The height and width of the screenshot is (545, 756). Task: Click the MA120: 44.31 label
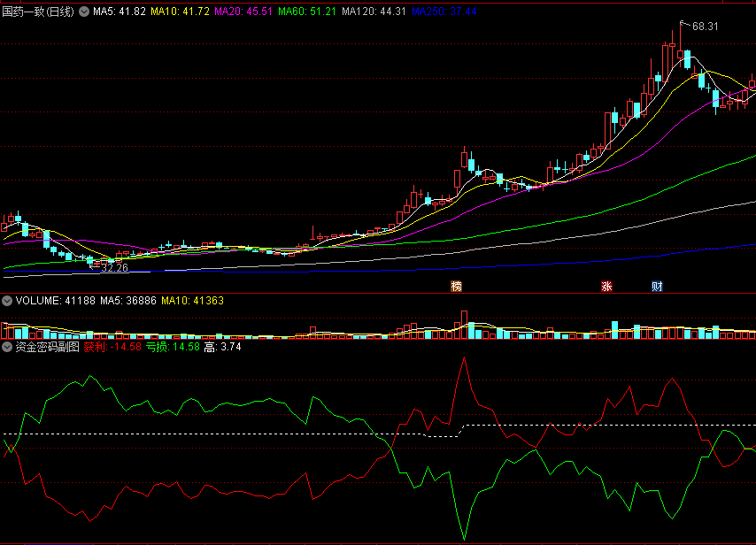coord(374,12)
